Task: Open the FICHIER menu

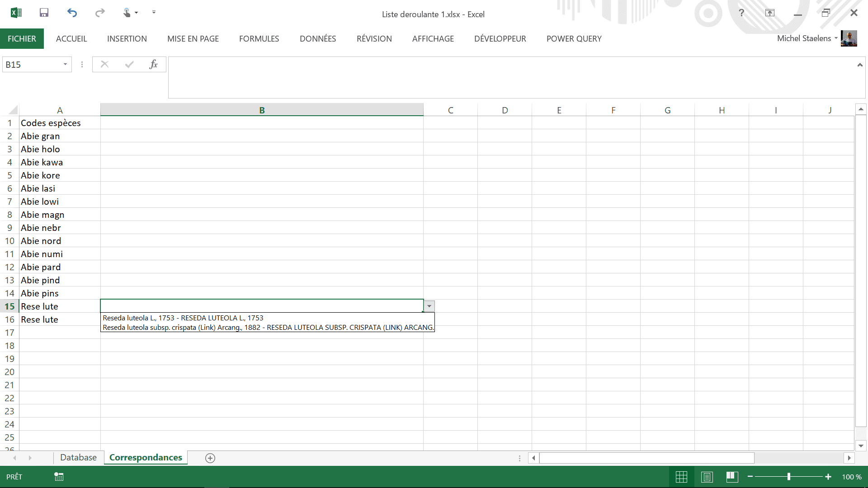Action: (x=22, y=39)
